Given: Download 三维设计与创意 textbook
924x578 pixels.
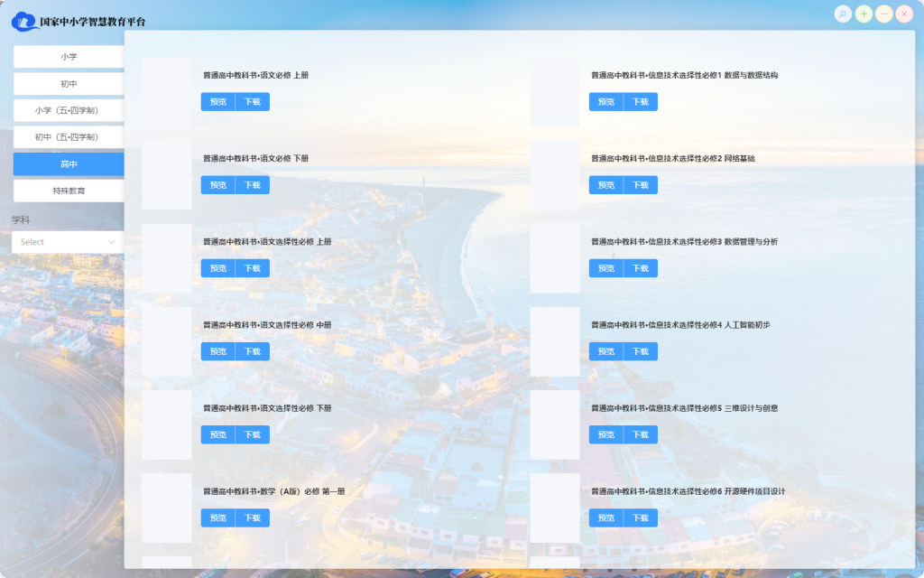Looking at the screenshot, I should click(x=640, y=434).
